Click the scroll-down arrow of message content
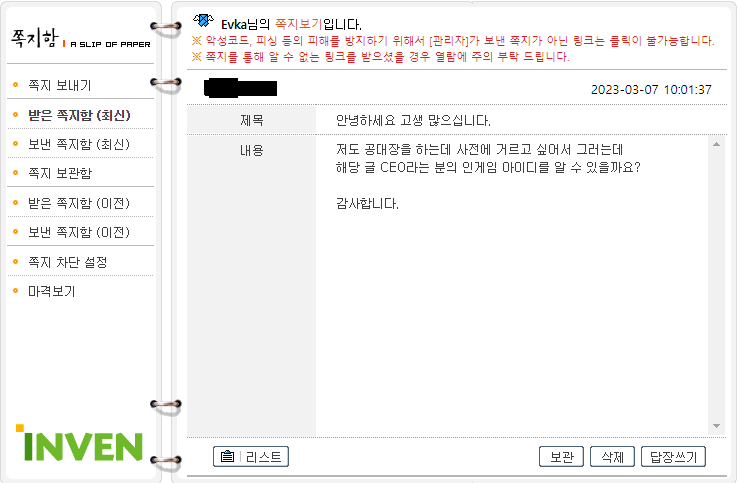Screen dimensions: 753x483 coord(717,426)
